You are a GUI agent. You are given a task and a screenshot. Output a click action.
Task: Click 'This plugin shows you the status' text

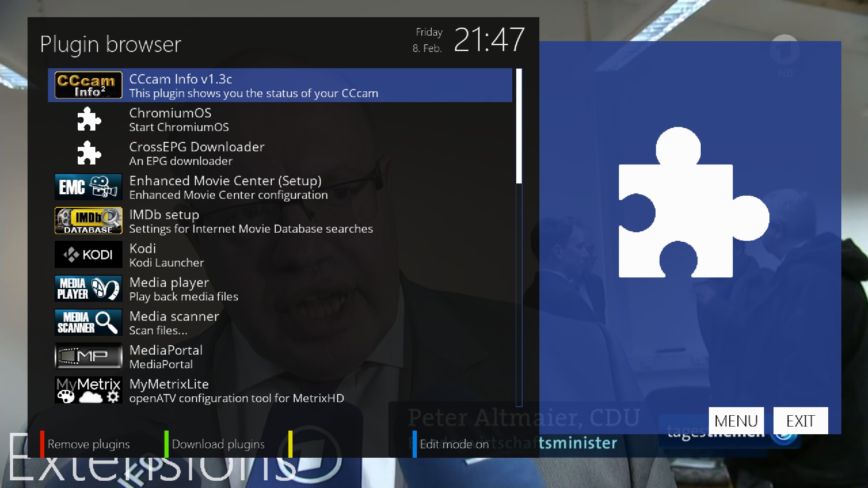[254, 93]
